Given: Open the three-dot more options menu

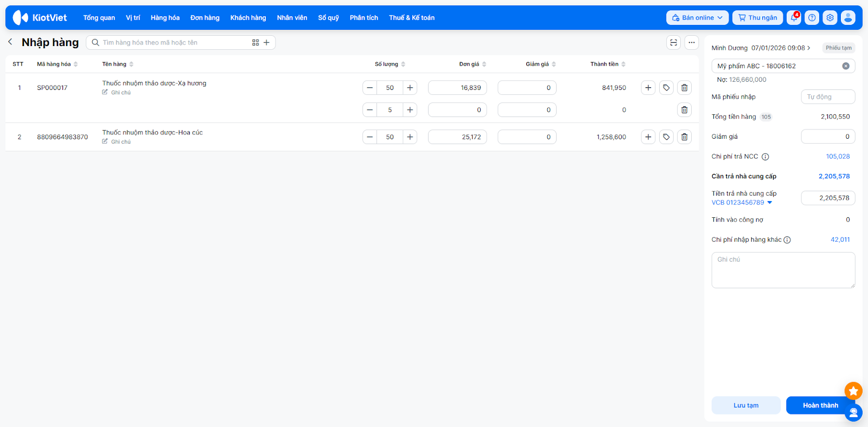Looking at the screenshot, I should [x=692, y=42].
